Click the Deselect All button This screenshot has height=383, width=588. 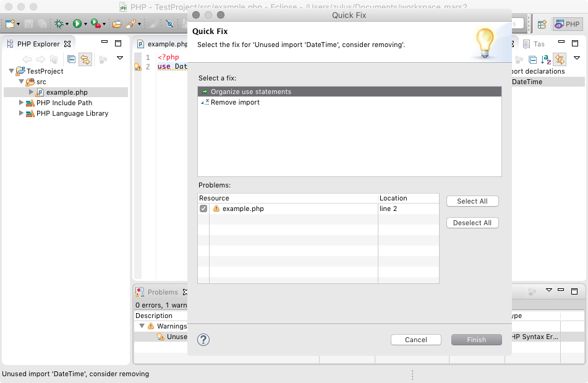(472, 223)
